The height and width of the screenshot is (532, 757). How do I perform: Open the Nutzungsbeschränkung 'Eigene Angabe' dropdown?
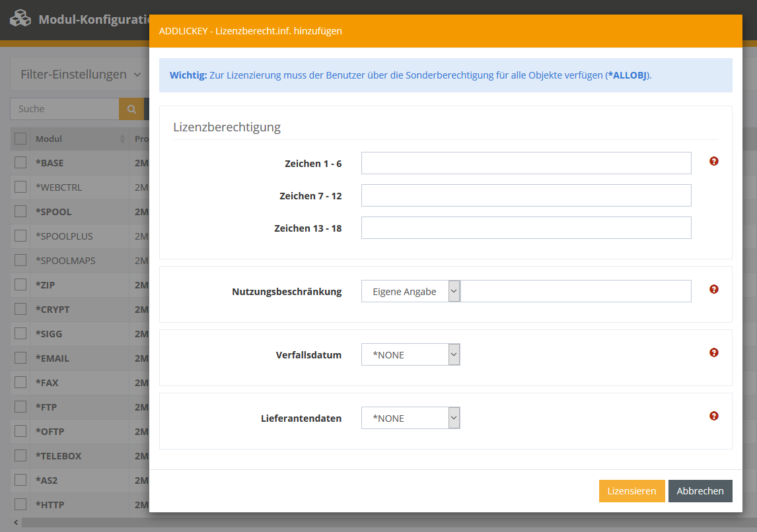coord(410,291)
